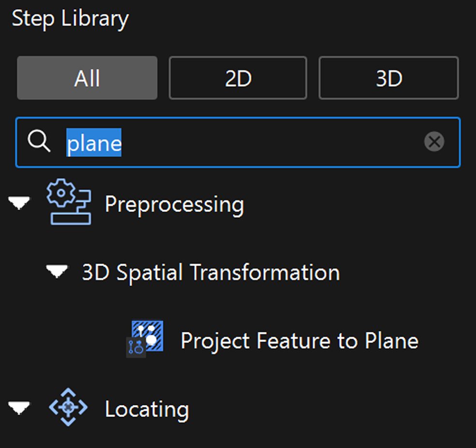Image resolution: width=476 pixels, height=448 pixels.
Task: Collapse the Locating category triangle
Action: tap(19, 408)
